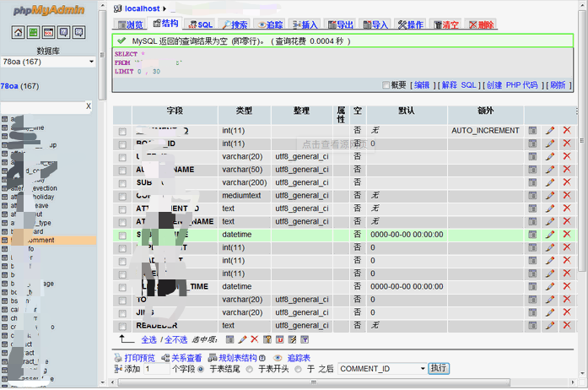Open 打印预览 print view link
The height and width of the screenshot is (390, 588).
point(139,358)
